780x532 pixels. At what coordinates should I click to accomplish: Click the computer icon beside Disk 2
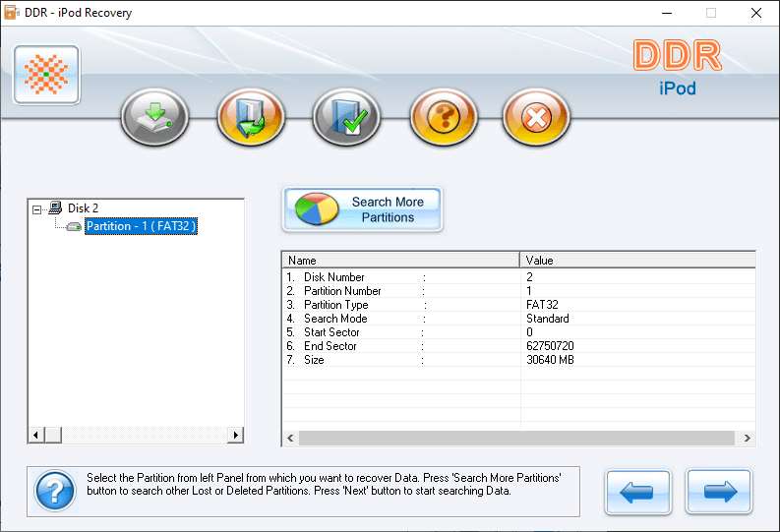(x=55, y=207)
